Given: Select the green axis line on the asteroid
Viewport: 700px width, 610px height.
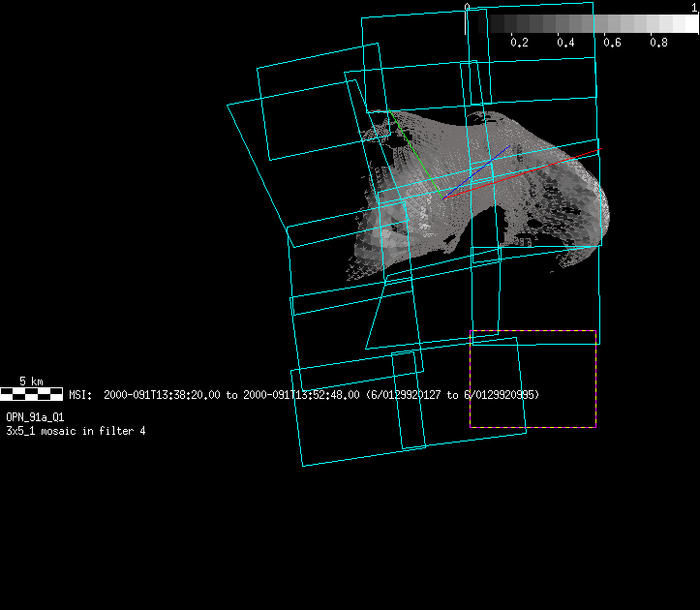Looking at the screenshot, I should click(x=411, y=148).
